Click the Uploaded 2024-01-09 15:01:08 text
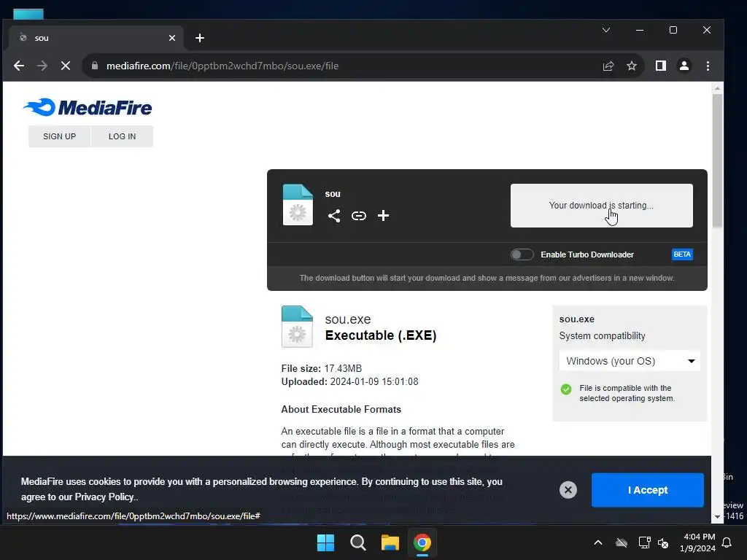This screenshot has height=560, width=747. (349, 381)
